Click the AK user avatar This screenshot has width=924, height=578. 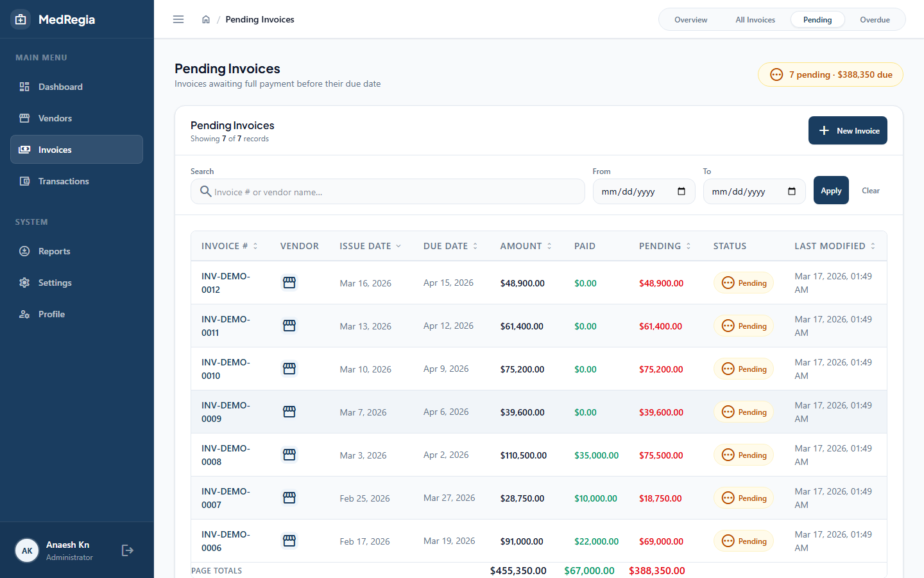(27, 550)
